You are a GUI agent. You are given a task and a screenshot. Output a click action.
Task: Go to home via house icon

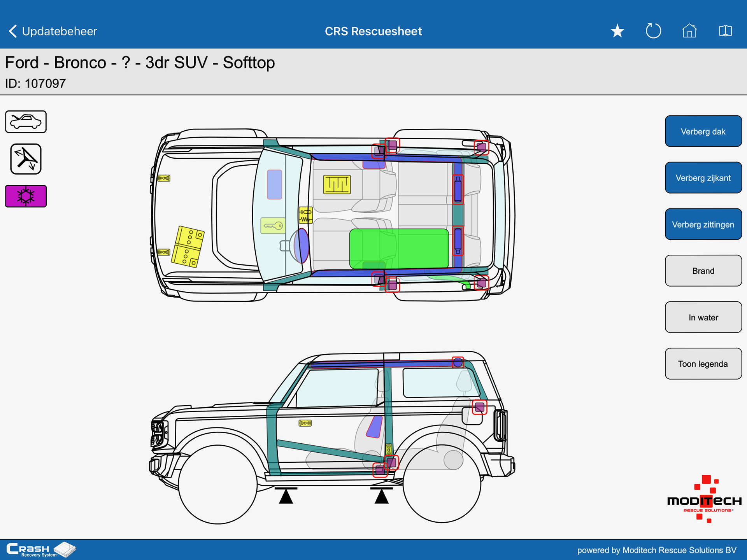(x=689, y=31)
